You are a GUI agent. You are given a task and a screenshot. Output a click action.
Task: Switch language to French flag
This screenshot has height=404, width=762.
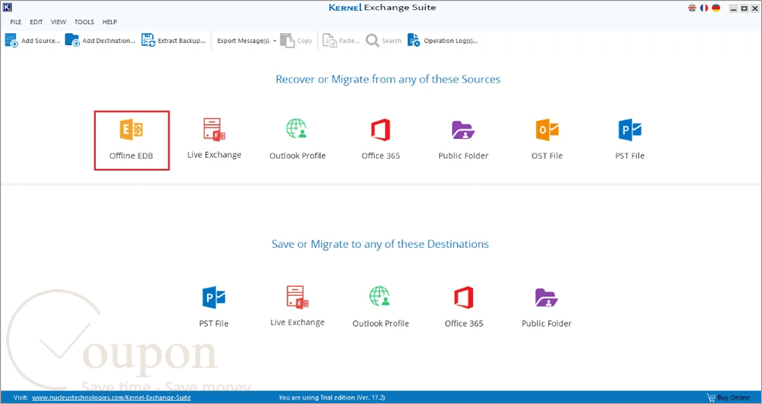tap(704, 8)
